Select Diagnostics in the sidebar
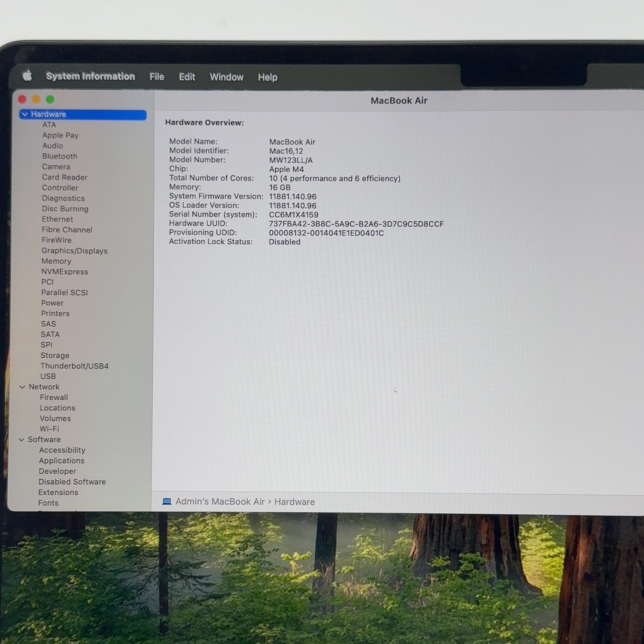 tap(63, 198)
